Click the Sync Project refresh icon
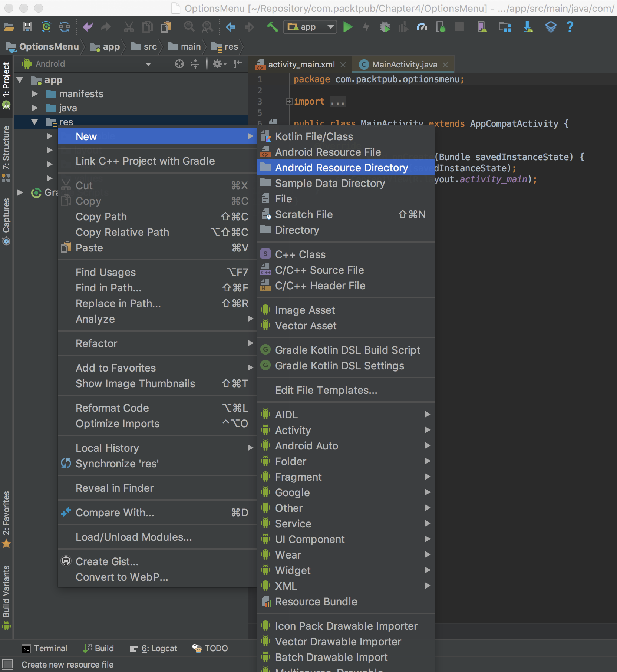The width and height of the screenshot is (617, 672). click(x=46, y=27)
